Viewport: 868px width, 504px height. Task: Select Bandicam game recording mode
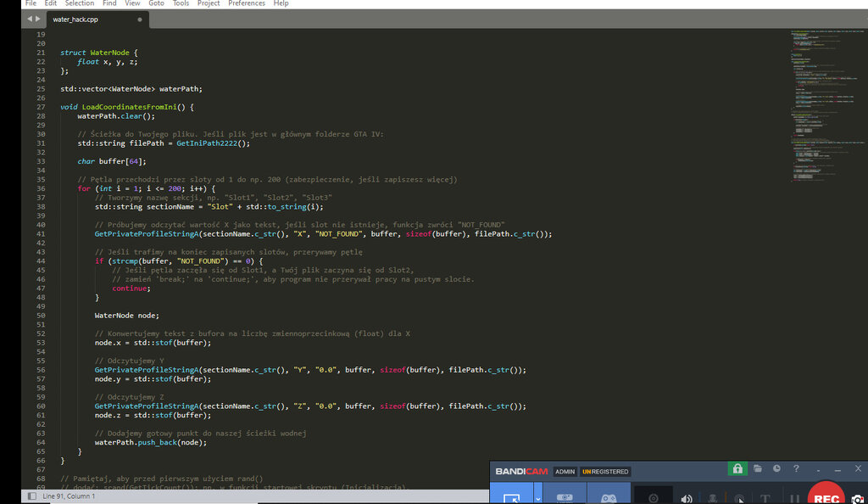coord(609,496)
